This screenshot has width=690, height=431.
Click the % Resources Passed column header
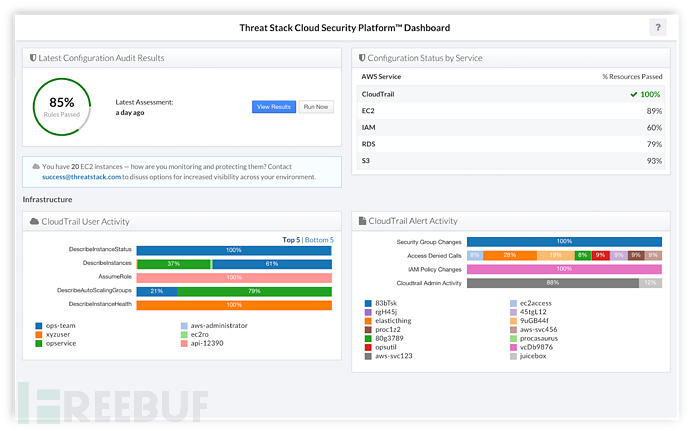632,77
